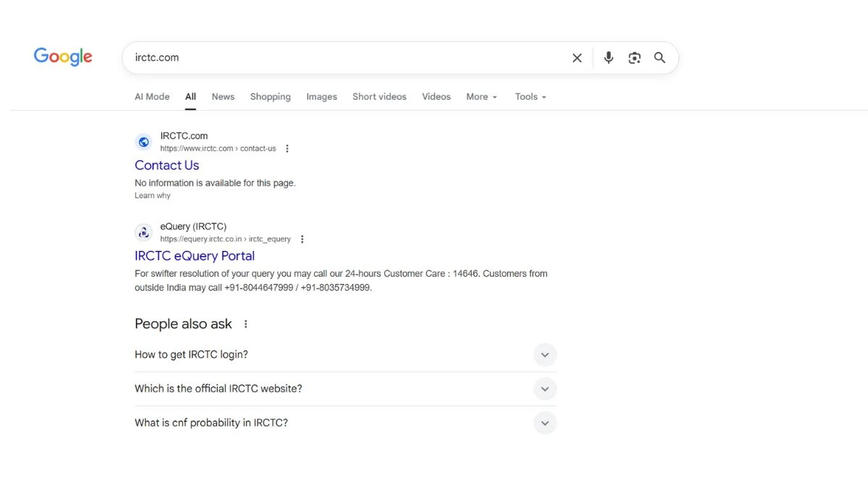Click the magnifying glass search button
The height and width of the screenshot is (488, 868).
click(660, 58)
